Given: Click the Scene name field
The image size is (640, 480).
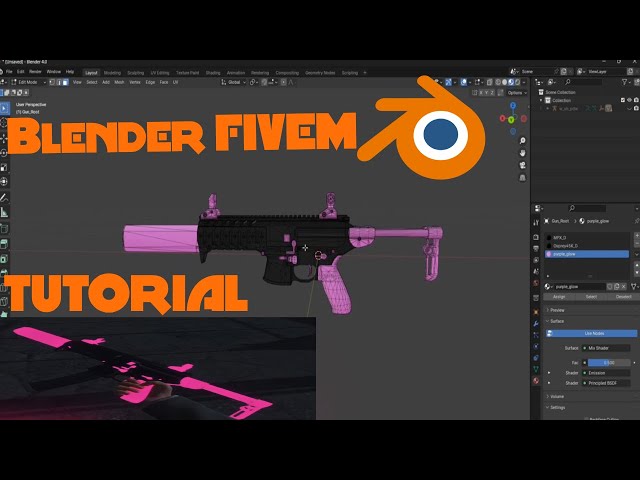Looking at the screenshot, I should (x=536, y=71).
